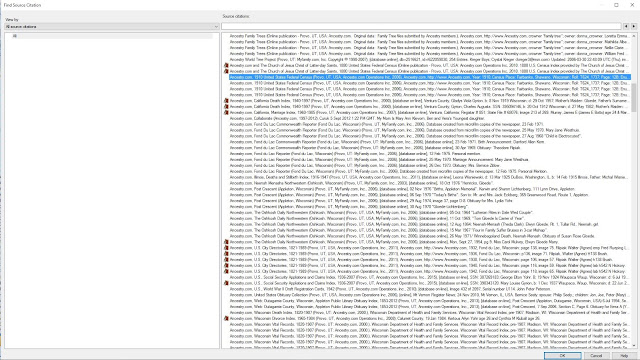Click the Help button

coord(624,356)
